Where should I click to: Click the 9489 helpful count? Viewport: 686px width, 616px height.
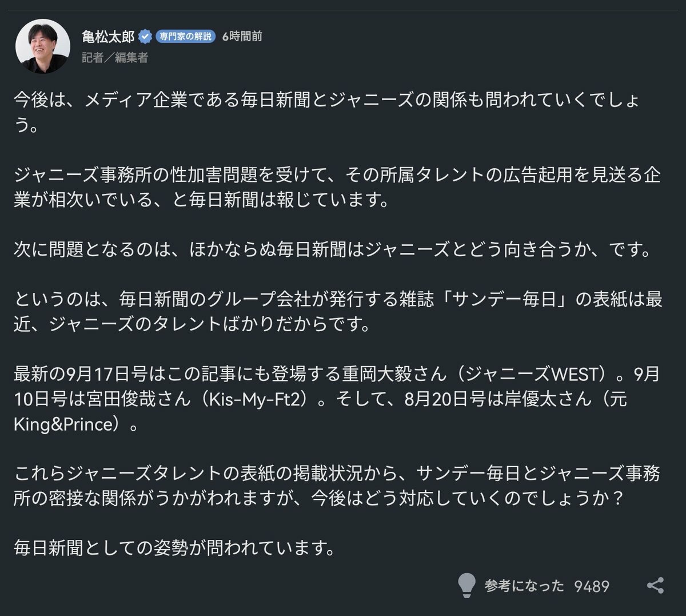coord(592,586)
